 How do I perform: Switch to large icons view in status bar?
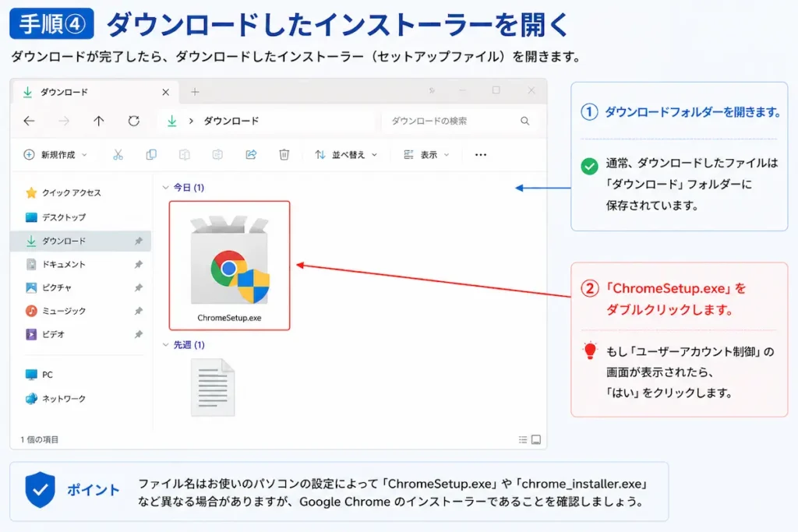click(536, 439)
